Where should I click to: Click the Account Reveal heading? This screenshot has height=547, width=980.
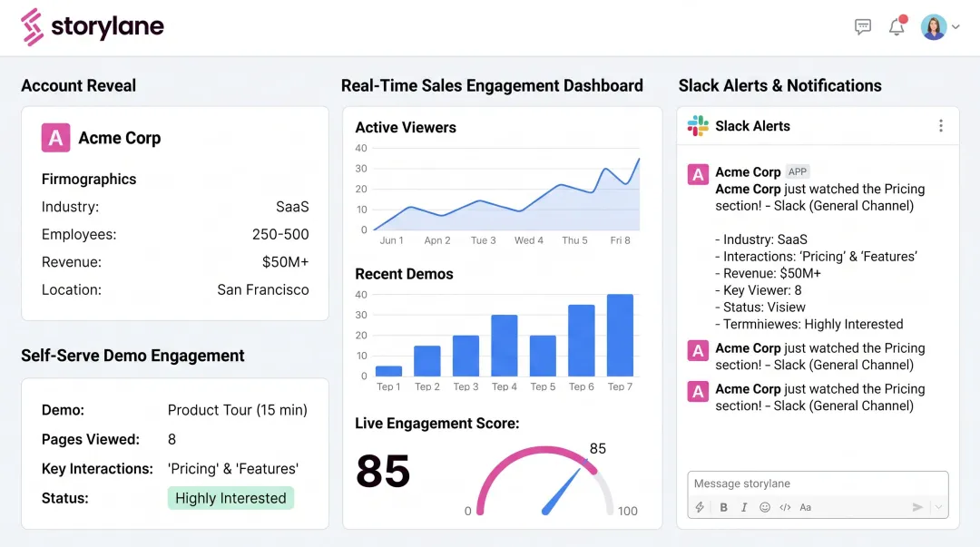(x=79, y=85)
